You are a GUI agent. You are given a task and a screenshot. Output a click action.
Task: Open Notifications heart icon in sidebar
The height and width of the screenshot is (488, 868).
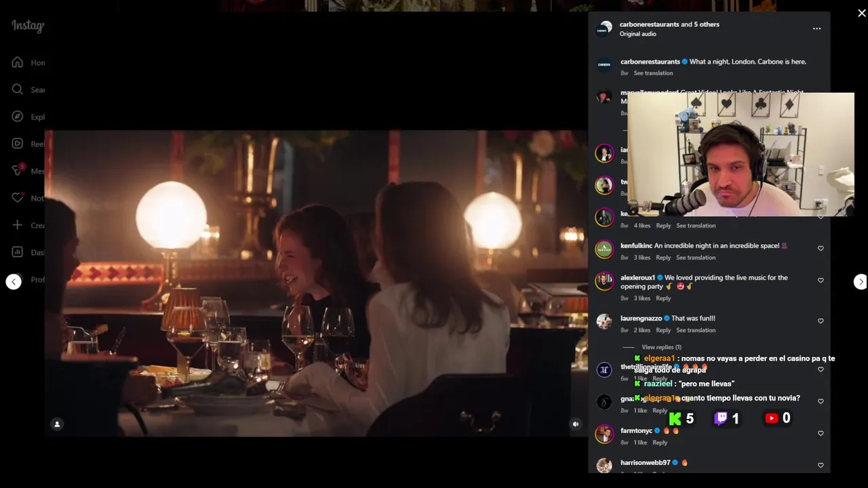pos(18,198)
